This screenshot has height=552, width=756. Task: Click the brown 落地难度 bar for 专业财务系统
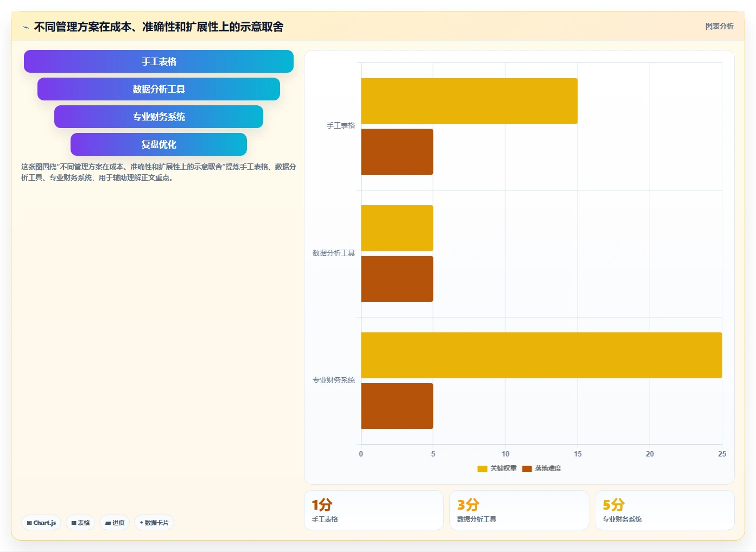tap(397, 406)
